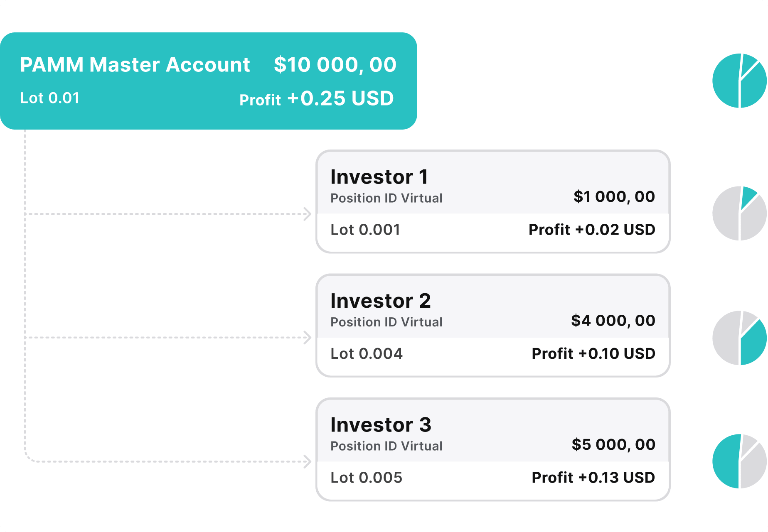Click Investor 1 balance $1 000, 00
Viewport: 768px width, 532px height.
click(614, 196)
